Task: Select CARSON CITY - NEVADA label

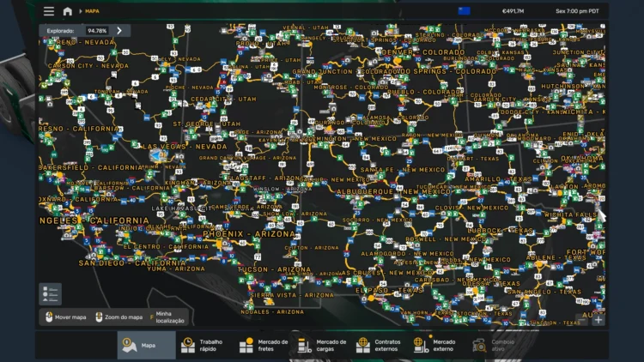Action: tap(88, 66)
